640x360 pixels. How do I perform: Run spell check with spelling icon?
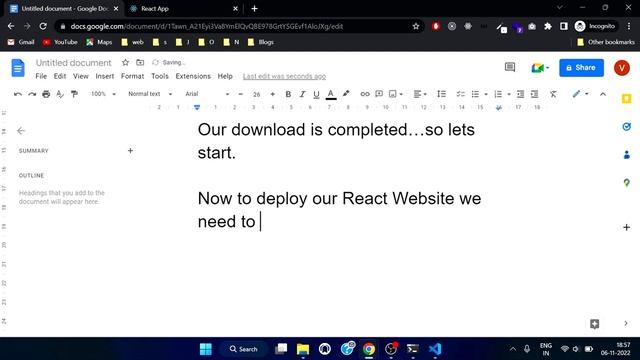60,94
